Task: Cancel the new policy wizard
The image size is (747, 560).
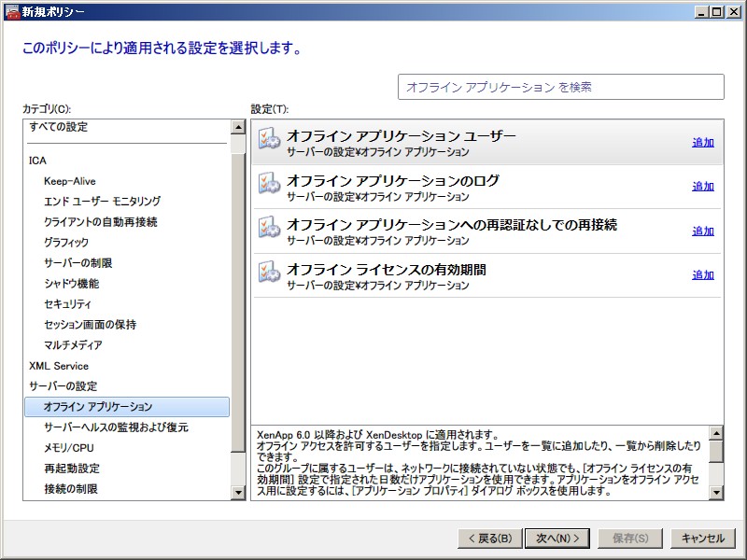Action: point(703,539)
